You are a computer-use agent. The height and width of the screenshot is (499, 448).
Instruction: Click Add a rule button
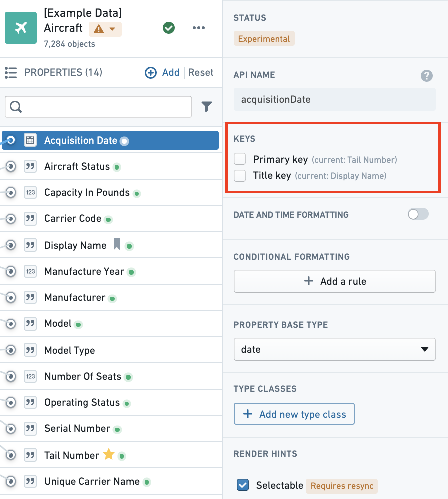click(334, 281)
